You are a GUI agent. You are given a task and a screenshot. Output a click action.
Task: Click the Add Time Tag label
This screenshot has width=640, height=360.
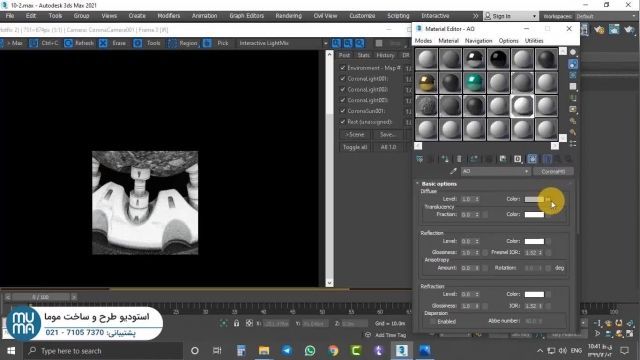[x=391, y=335]
